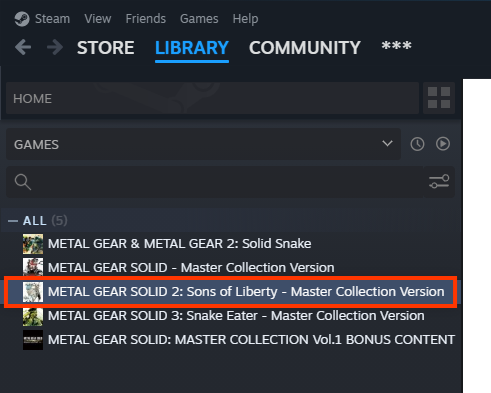Open the Steam menu

(52, 19)
